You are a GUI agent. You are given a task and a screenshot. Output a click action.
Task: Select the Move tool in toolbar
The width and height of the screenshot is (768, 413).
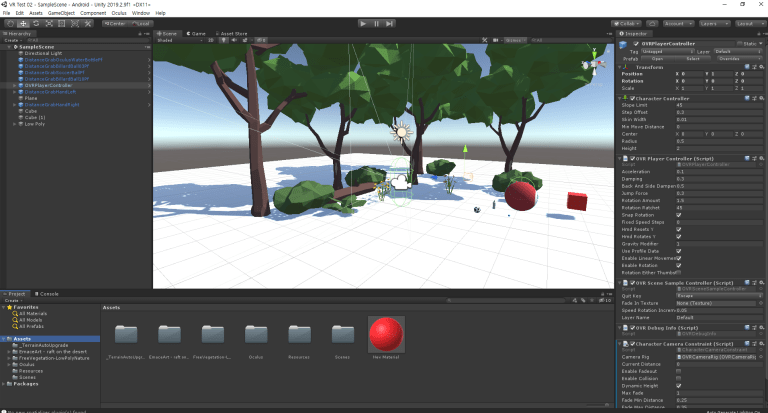pyautogui.click(x=22, y=22)
